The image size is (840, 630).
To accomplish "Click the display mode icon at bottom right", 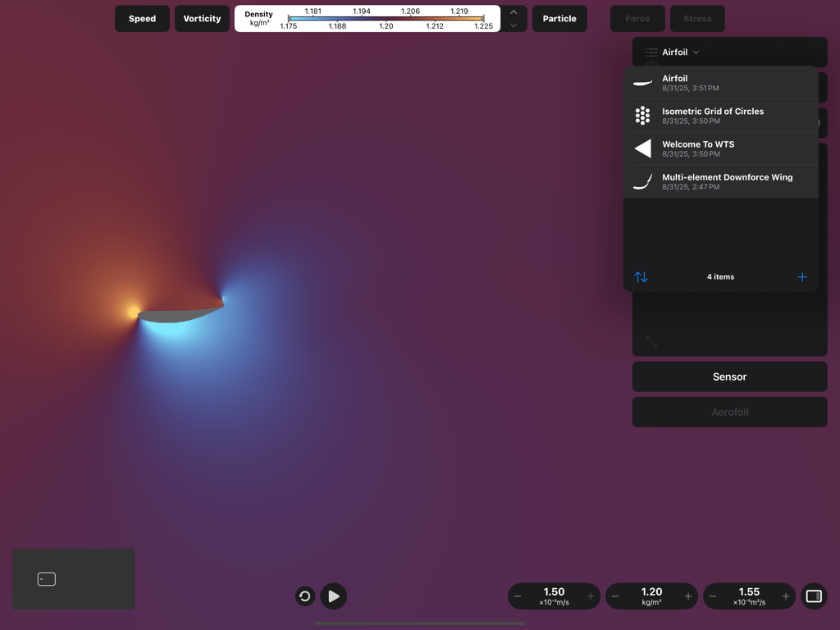I will pos(814,596).
